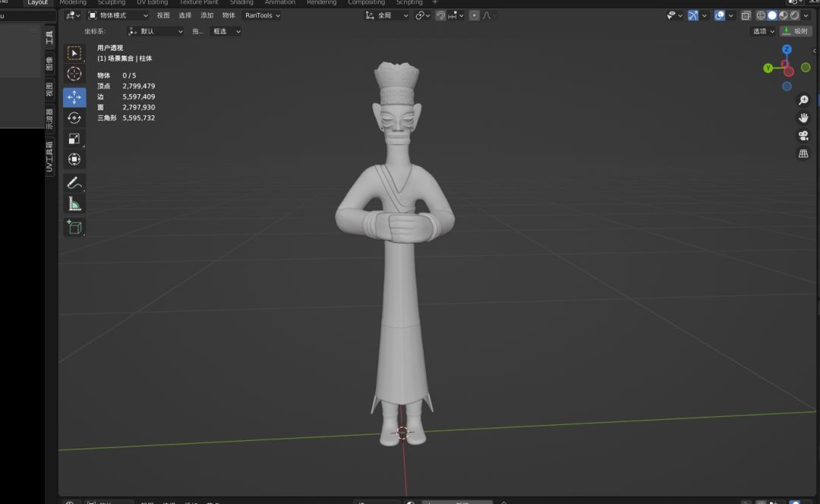Select the Annotate pencil tool
This screenshot has height=504, width=820.
click(74, 183)
